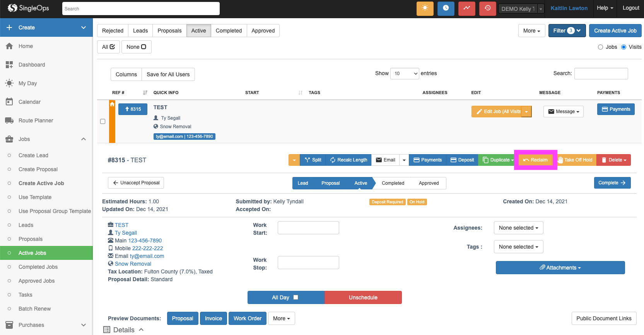Image resolution: width=644 pixels, height=335 pixels.
Task: Tick the checkbox for job row 8315
Action: [103, 122]
